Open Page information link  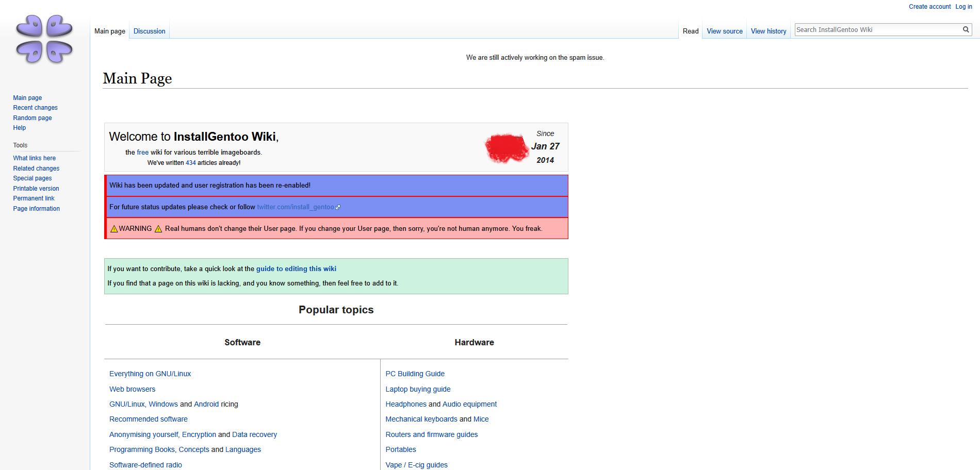pyautogui.click(x=37, y=209)
